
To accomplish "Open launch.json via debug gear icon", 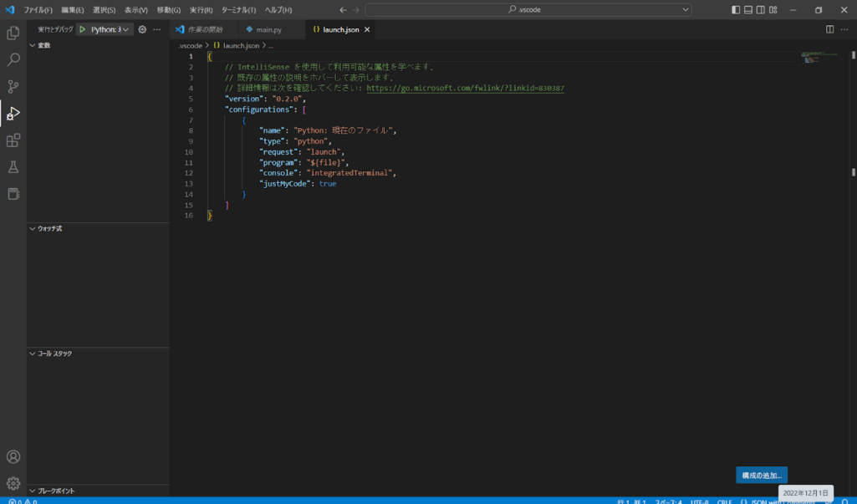I will [142, 29].
